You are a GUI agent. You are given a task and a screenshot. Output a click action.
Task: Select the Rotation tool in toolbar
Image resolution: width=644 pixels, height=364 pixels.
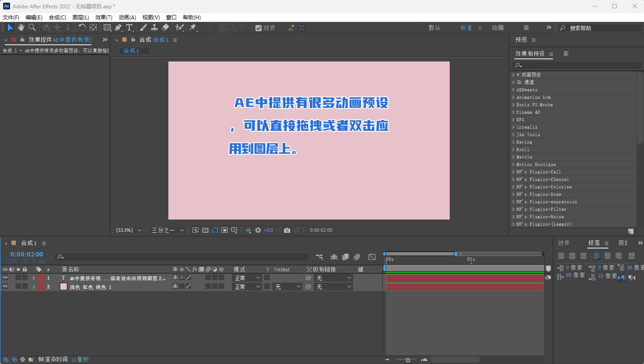coord(82,28)
